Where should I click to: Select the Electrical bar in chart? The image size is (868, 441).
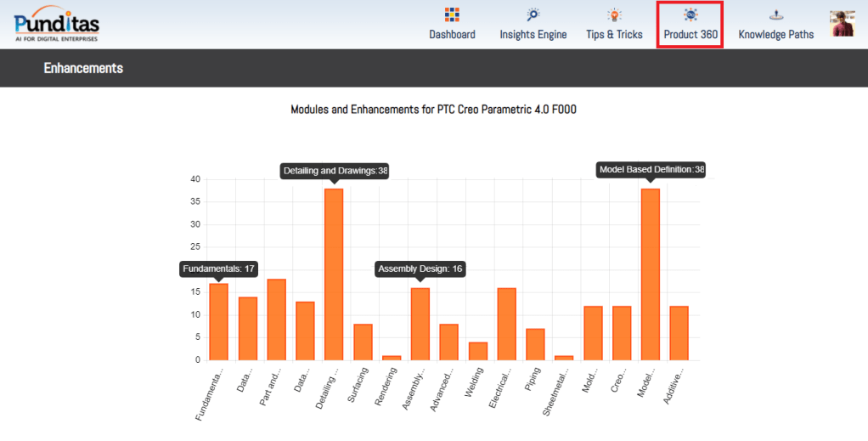(507, 324)
